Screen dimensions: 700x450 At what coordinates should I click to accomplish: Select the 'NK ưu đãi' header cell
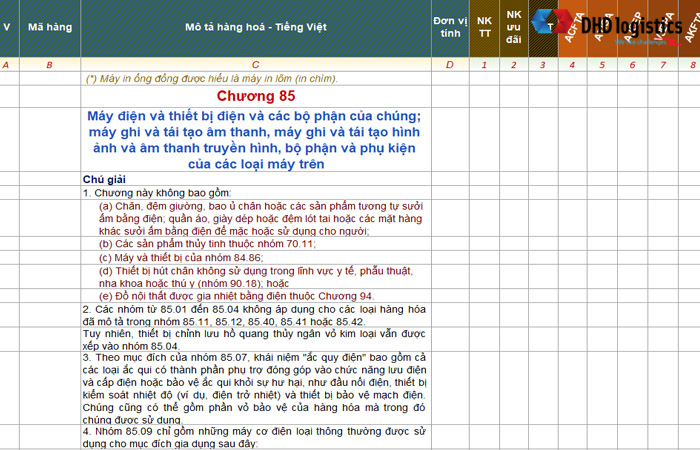514,28
